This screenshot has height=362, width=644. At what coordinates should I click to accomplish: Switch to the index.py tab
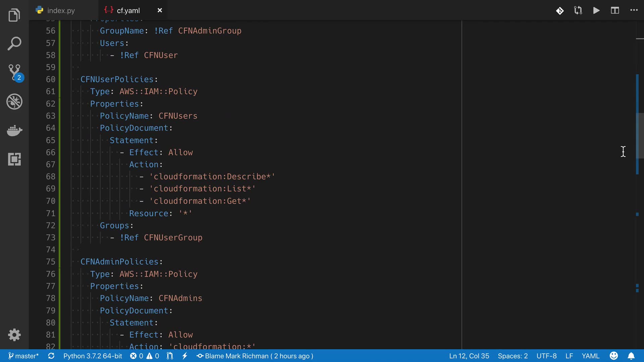61,10
